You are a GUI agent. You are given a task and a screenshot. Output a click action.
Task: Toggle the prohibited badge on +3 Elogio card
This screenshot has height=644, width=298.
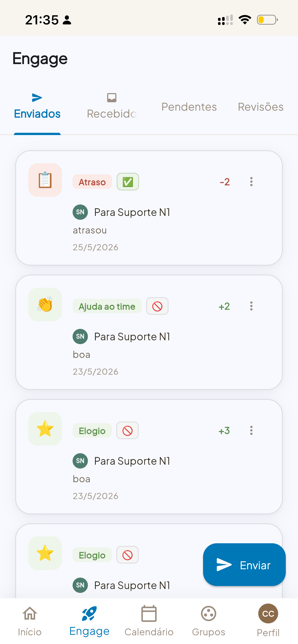128,430
